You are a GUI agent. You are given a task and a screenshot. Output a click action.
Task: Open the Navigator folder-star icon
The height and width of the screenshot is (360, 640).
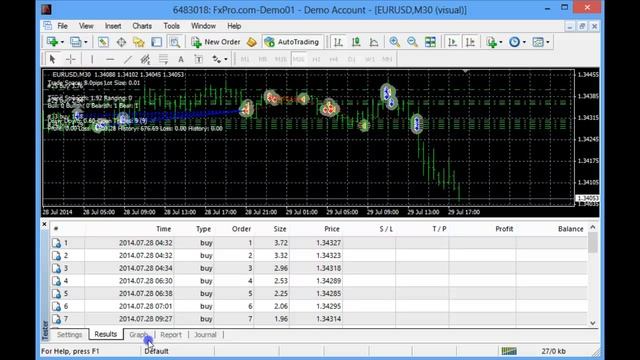pos(139,42)
